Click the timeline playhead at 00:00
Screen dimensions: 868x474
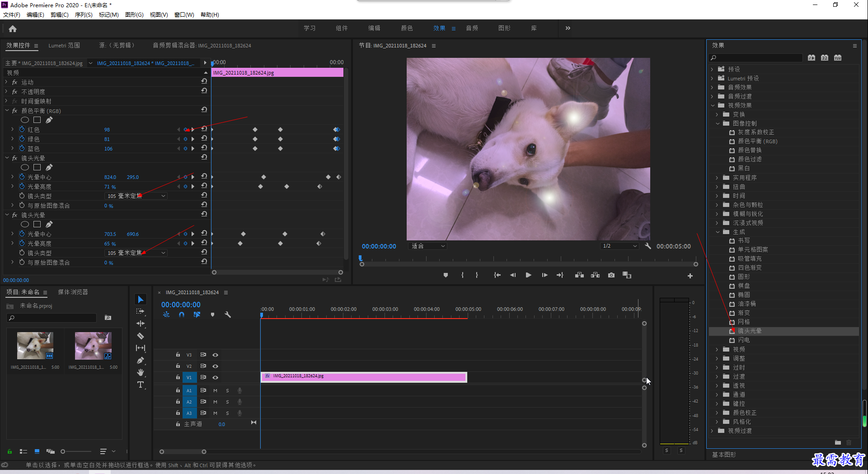click(262, 315)
